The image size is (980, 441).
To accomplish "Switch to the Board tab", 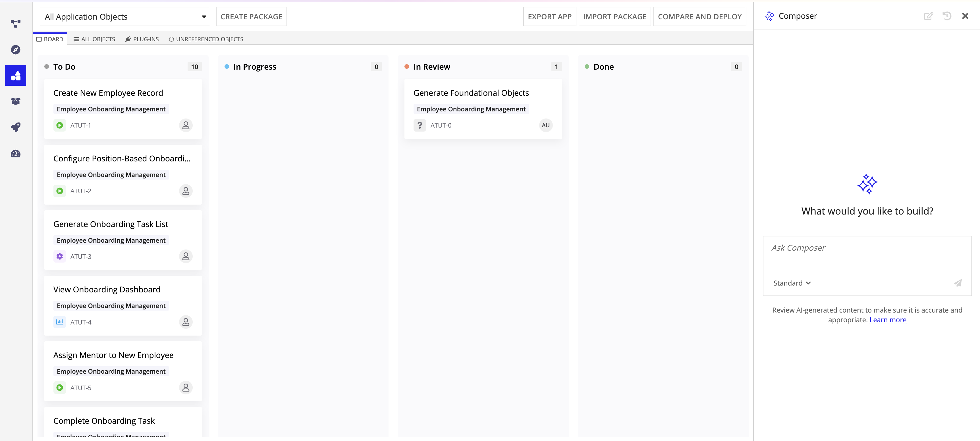I will 50,39.
